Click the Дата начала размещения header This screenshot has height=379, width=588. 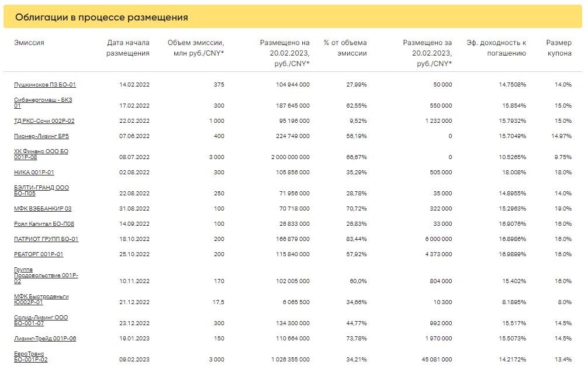128,48
